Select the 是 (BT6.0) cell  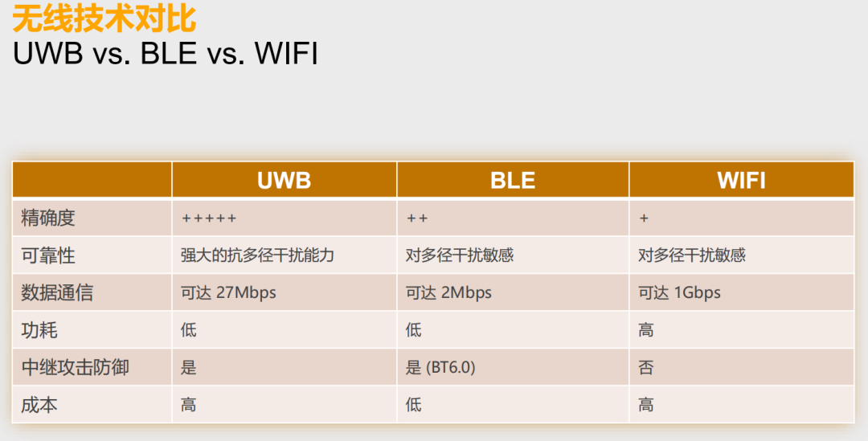[440, 367]
